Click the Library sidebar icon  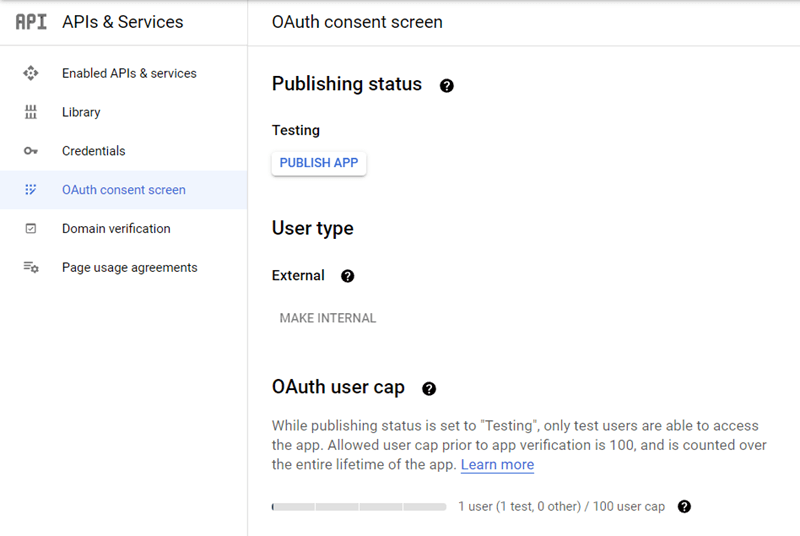tap(31, 112)
